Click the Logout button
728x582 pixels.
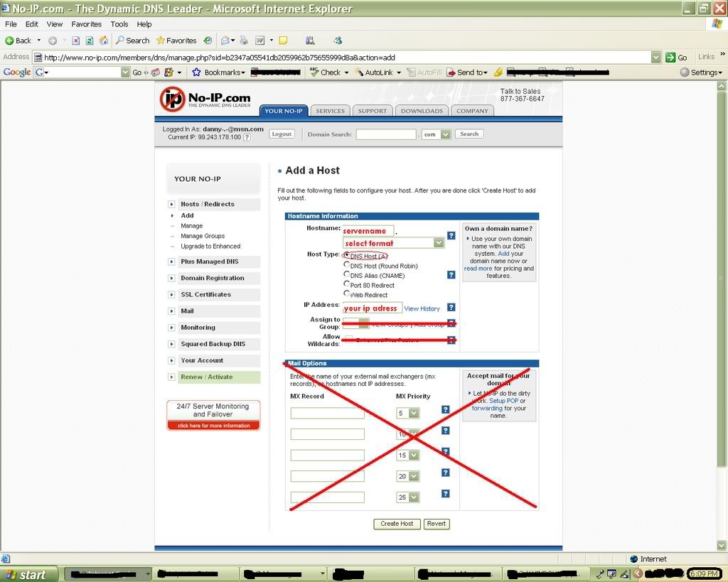[x=282, y=134]
